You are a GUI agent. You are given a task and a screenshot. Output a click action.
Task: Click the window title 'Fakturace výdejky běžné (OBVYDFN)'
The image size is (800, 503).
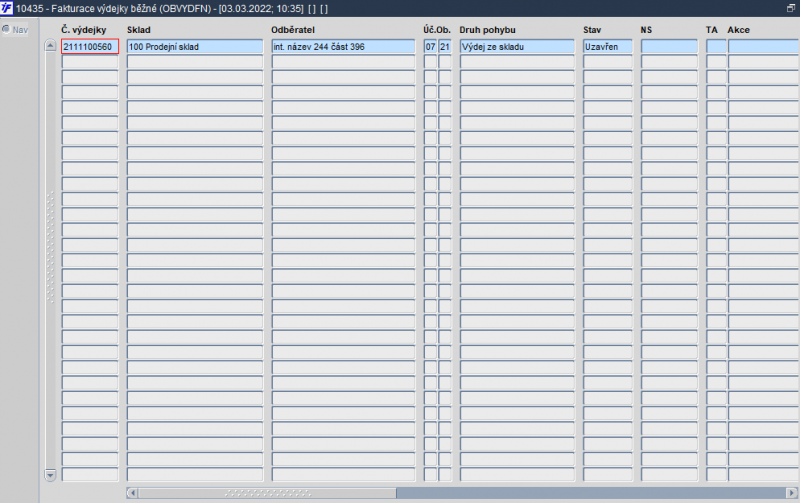(131, 9)
